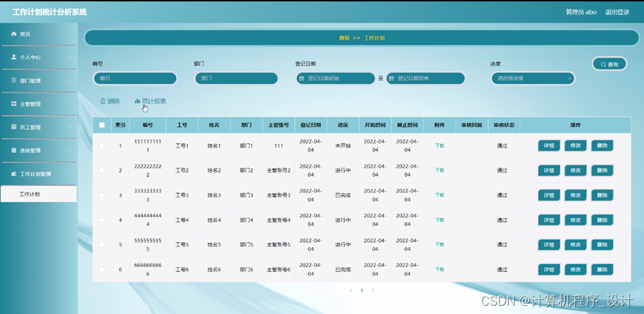Click 删除 for row 6 工号6

(x=602, y=269)
